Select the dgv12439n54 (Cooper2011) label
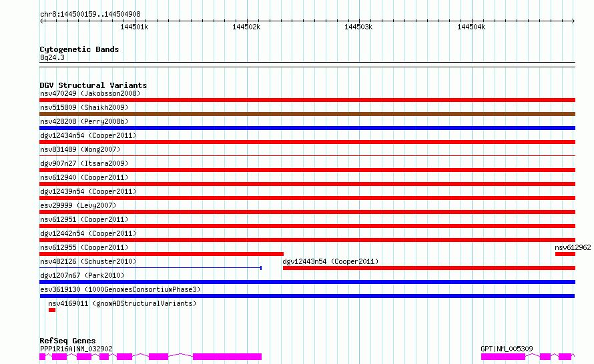The width and height of the screenshot is (594, 364). (x=88, y=191)
